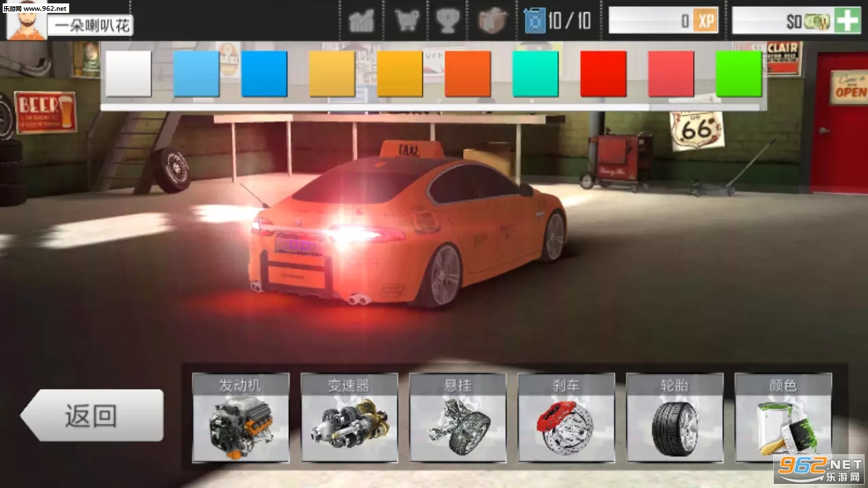
Task: Open the trophy achievements icon
Action: [448, 21]
